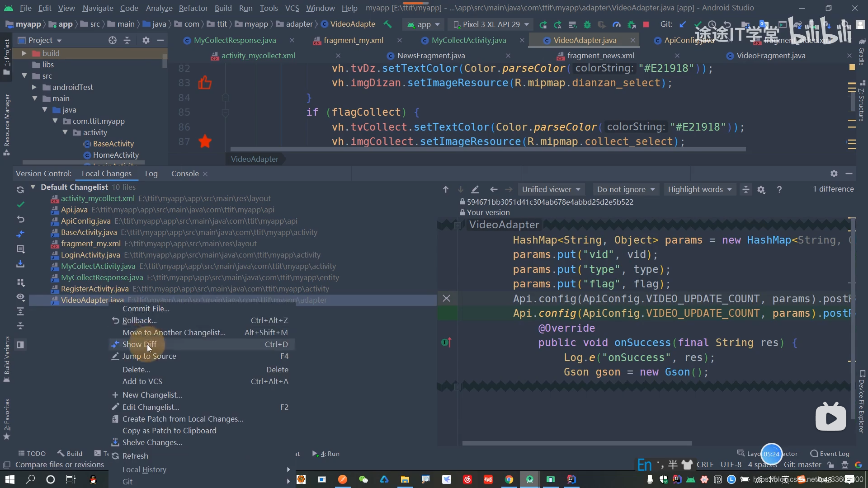This screenshot has height=488, width=868.
Task: Click the pencil/edit icon in diff viewer toolbar
Action: point(475,189)
